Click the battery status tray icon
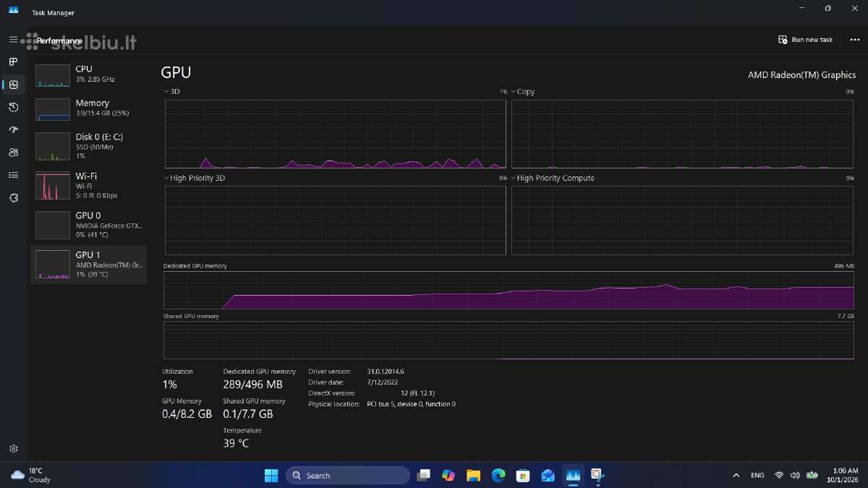The image size is (868, 488). [813, 475]
